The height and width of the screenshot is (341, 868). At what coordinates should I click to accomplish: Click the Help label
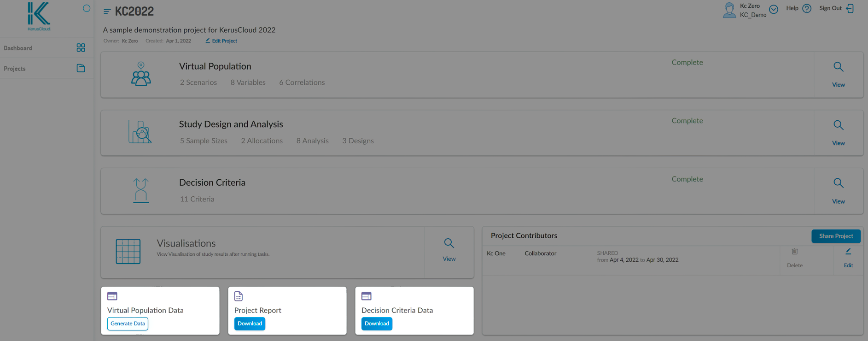pyautogui.click(x=792, y=8)
